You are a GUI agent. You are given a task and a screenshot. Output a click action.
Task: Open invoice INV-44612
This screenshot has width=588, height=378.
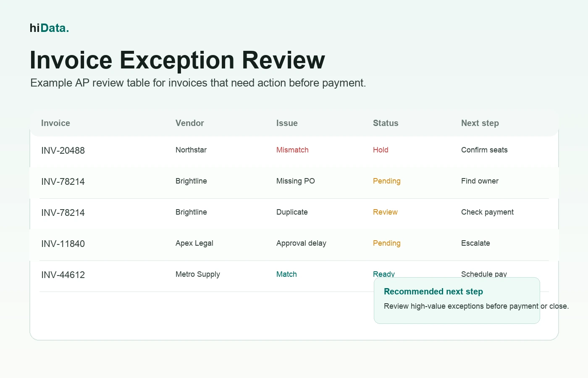pos(63,275)
